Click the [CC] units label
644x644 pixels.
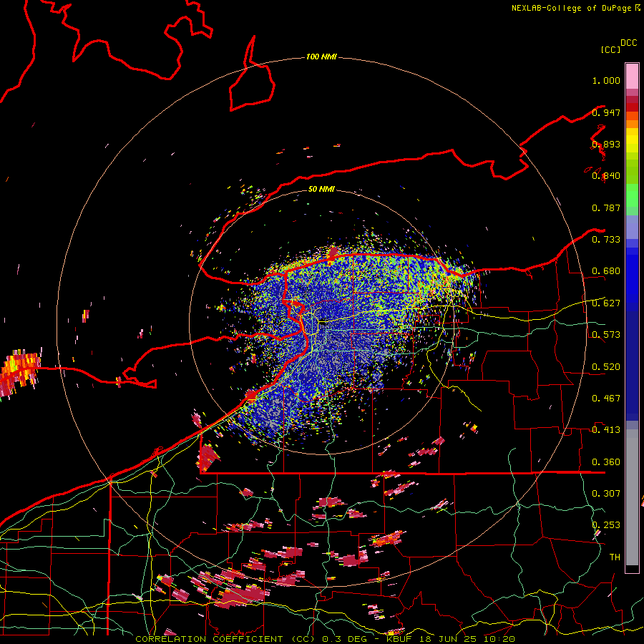pos(610,49)
